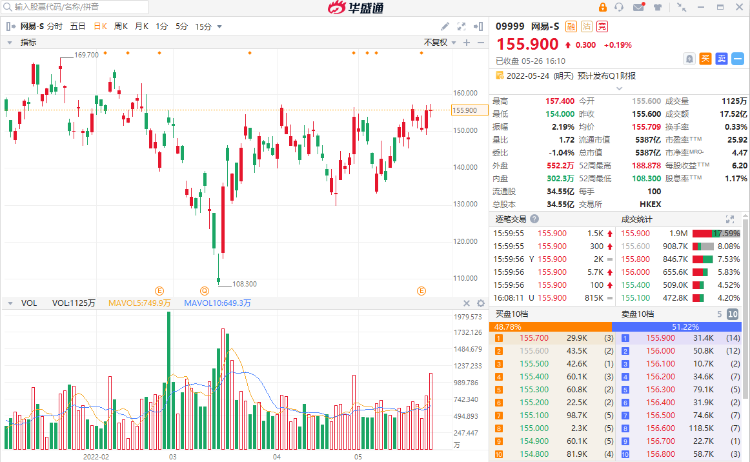Click the Q event marker on chart

point(204,291)
